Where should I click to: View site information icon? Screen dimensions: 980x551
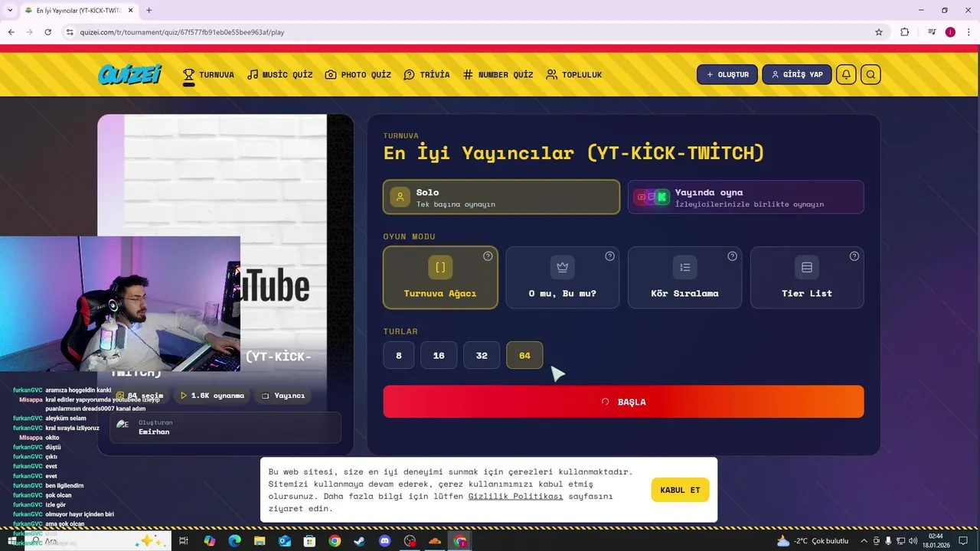[x=70, y=32]
